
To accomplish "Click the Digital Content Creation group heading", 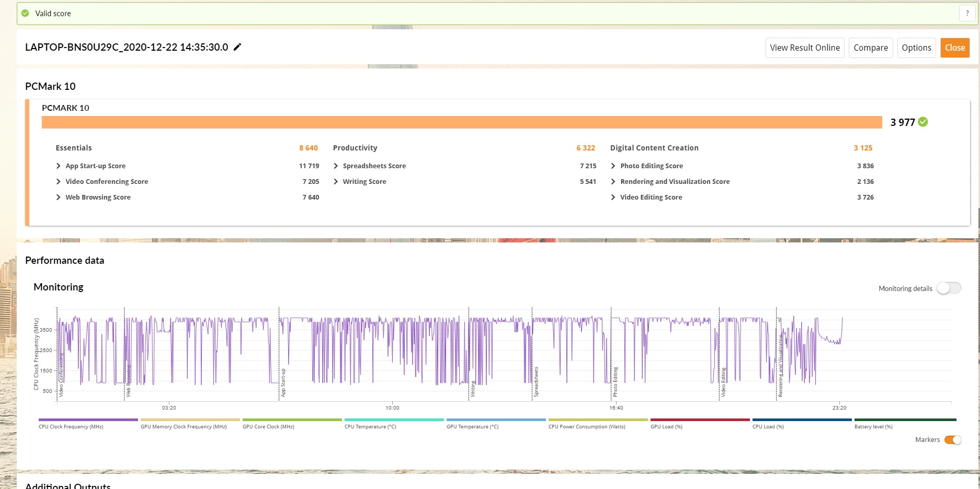I will (x=654, y=148).
